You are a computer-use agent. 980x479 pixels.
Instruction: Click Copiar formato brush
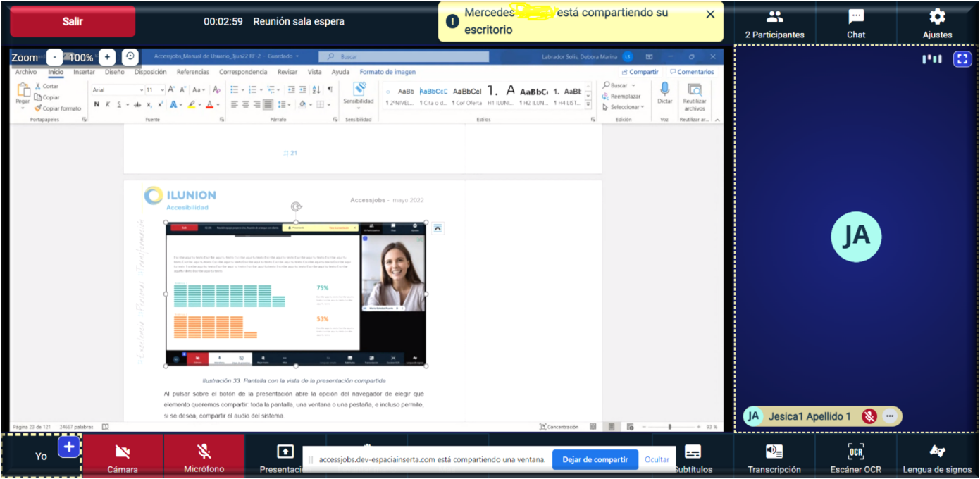(58, 108)
